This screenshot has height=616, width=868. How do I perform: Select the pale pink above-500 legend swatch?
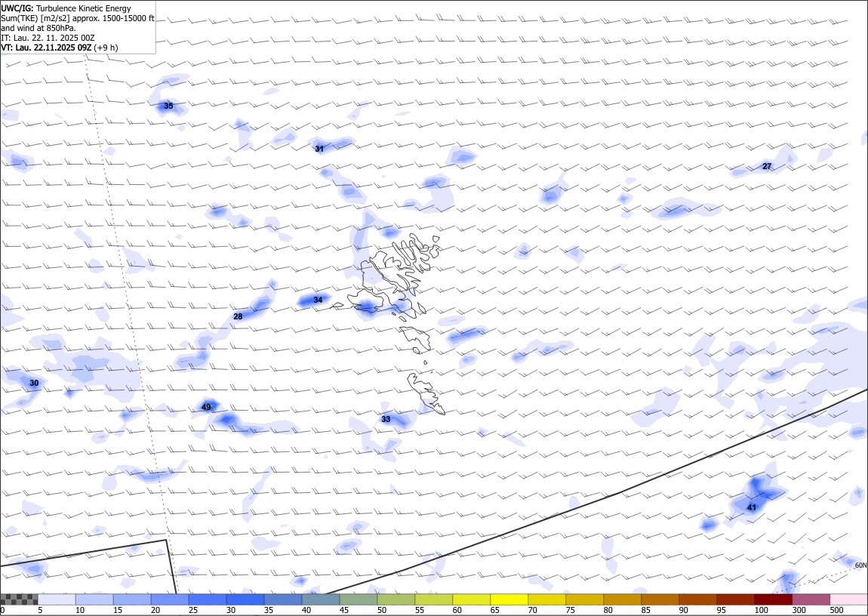pos(848,599)
